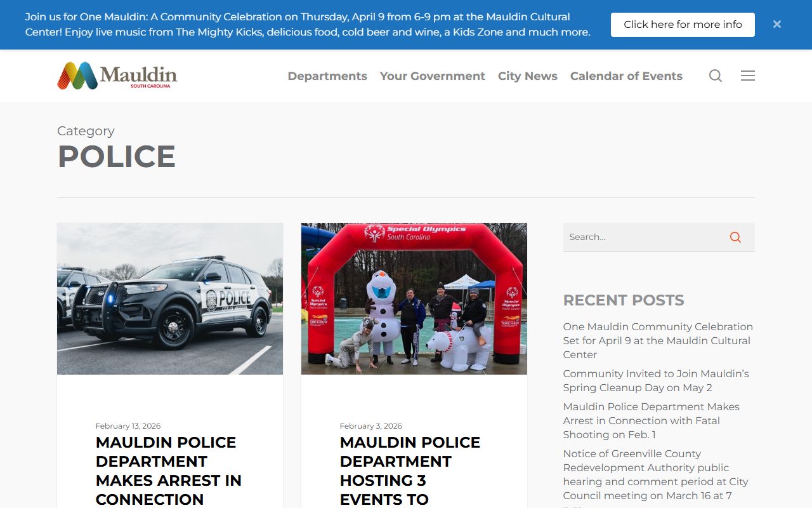Click the 'Click here for more info' button
The image size is (812, 508).
point(683,25)
